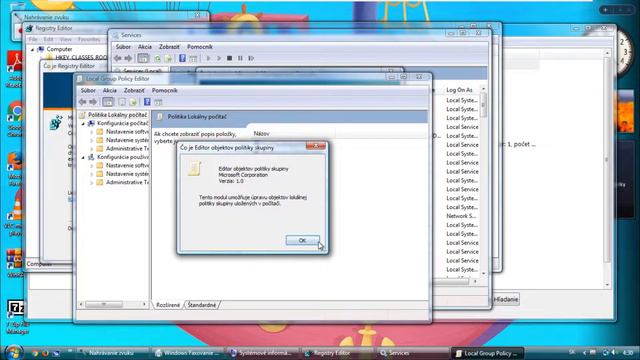Click Back arrow in Group Policy Editor toolbar
This screenshot has height=360, width=640.
click(83, 102)
